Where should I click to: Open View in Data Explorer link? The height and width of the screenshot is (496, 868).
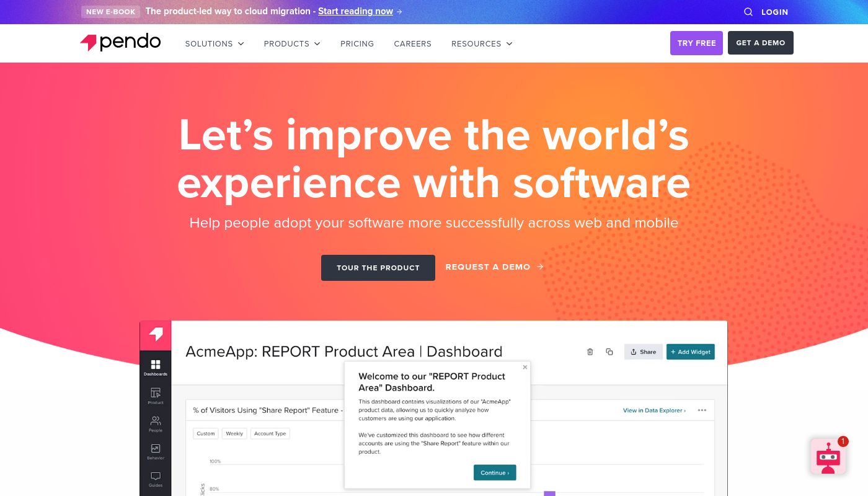coord(654,410)
